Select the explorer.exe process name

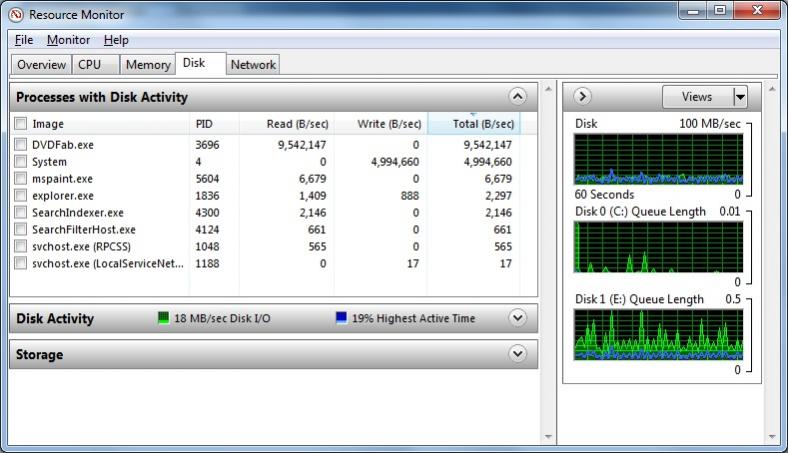click(x=63, y=196)
